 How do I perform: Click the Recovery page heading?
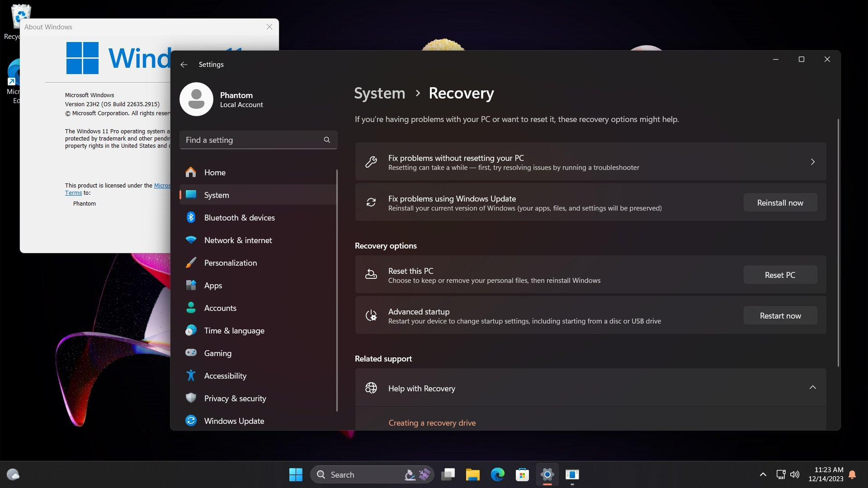[x=461, y=93]
